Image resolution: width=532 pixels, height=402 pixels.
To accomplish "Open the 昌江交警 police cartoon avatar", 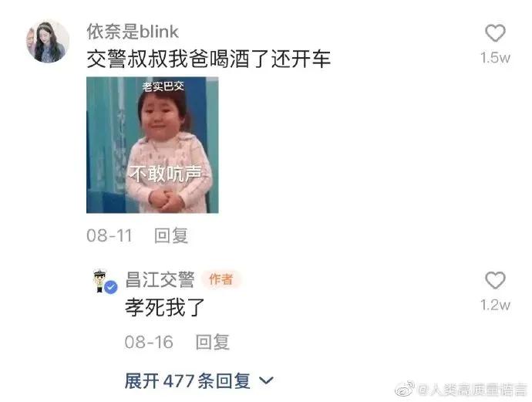I will point(99,280).
